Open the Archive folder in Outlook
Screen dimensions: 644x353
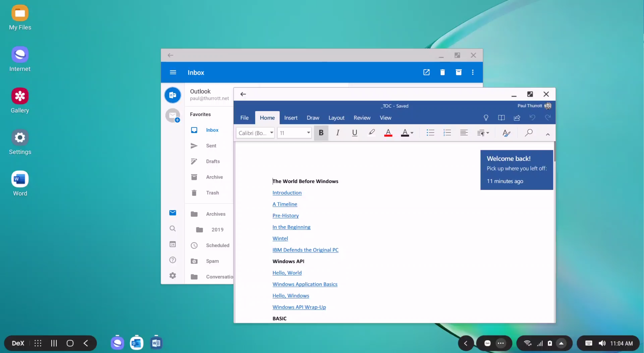coord(209,177)
